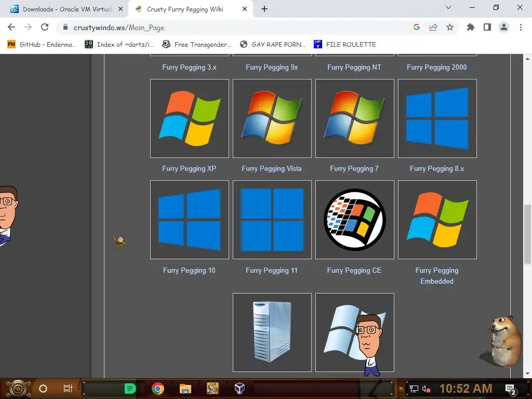Open the Chrome profile avatar menu
The width and height of the screenshot is (532, 399).
(x=504, y=27)
